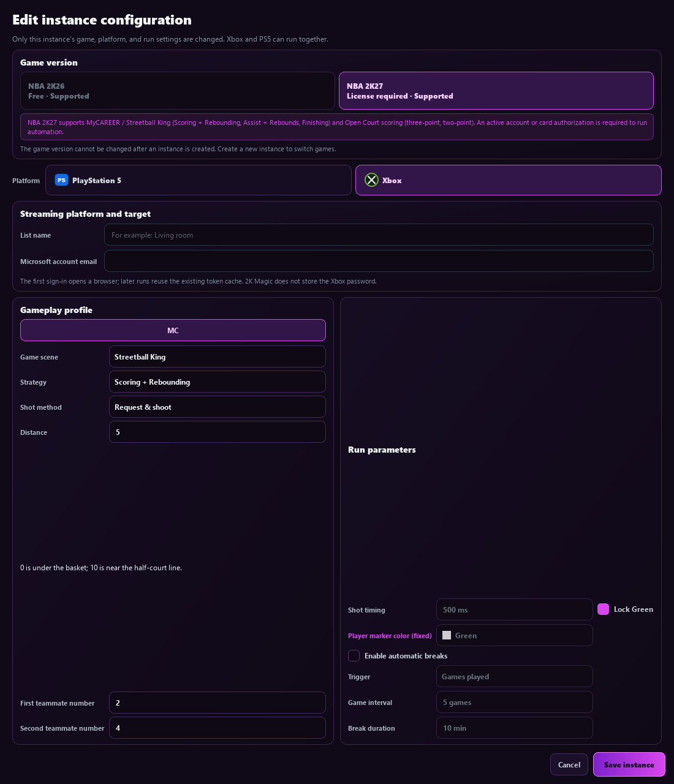This screenshot has width=674, height=784.
Task: Click the game version cannot be changed note
Action: click(178, 149)
